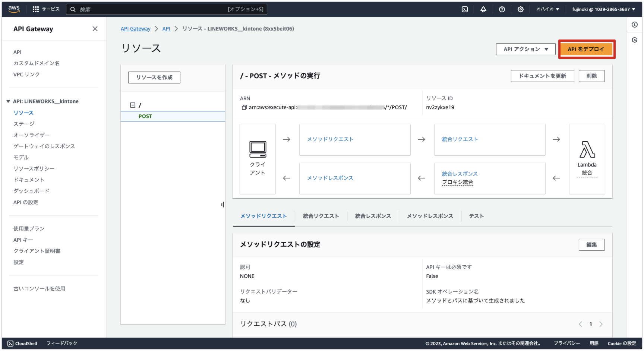Expand the API アクション dropdown
This screenshot has width=644, height=351.
pos(525,49)
